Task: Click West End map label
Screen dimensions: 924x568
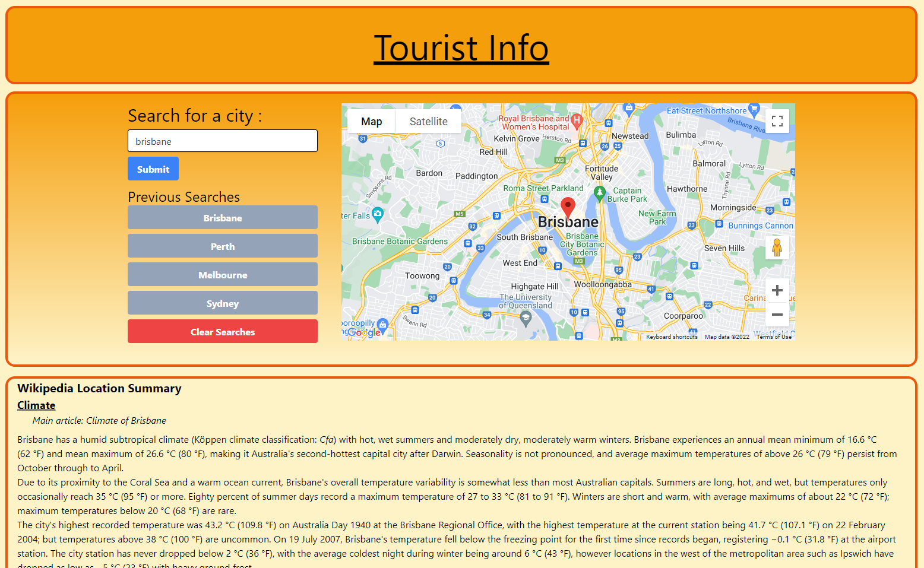Action: click(x=520, y=263)
